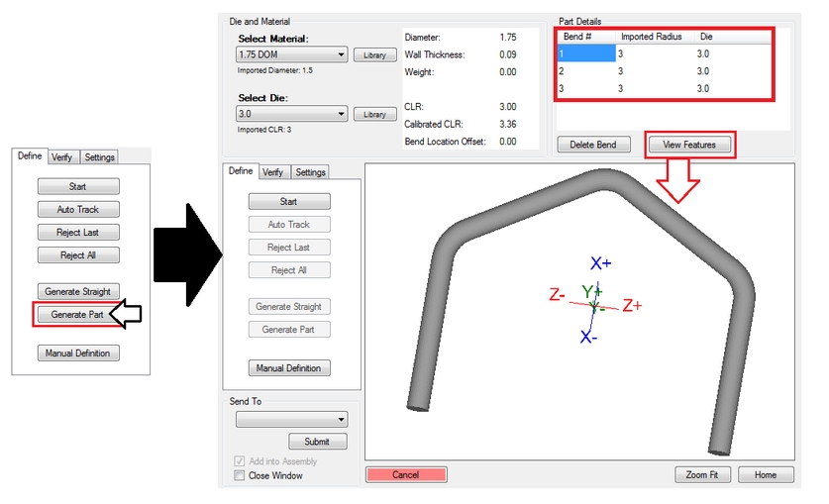Open the Send To dropdown list
The height and width of the screenshot is (504, 829).
(291, 420)
